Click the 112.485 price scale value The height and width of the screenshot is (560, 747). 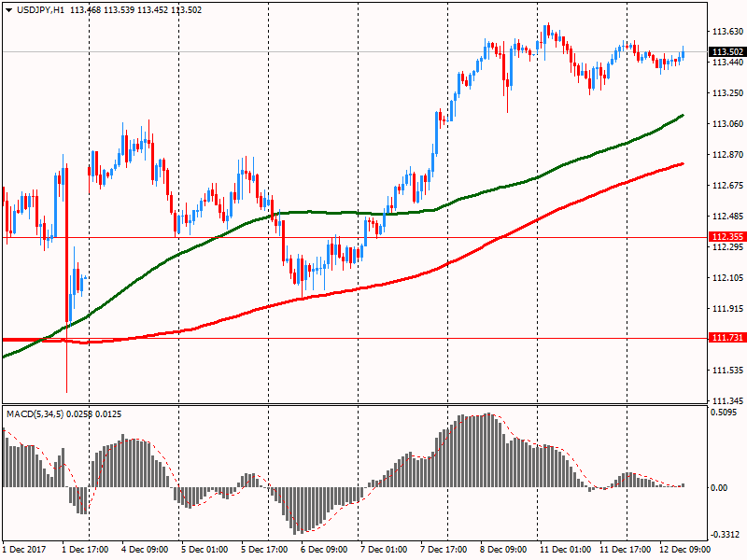(x=727, y=217)
